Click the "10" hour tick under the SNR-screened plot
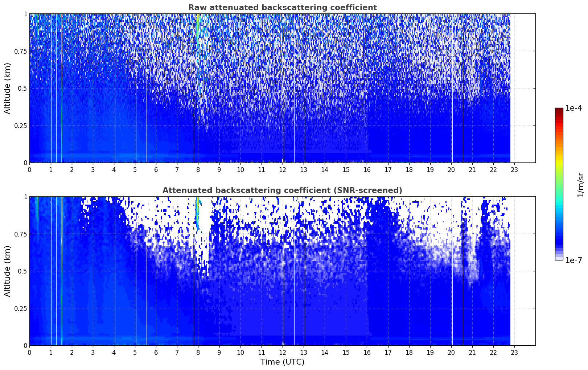 click(x=240, y=352)
